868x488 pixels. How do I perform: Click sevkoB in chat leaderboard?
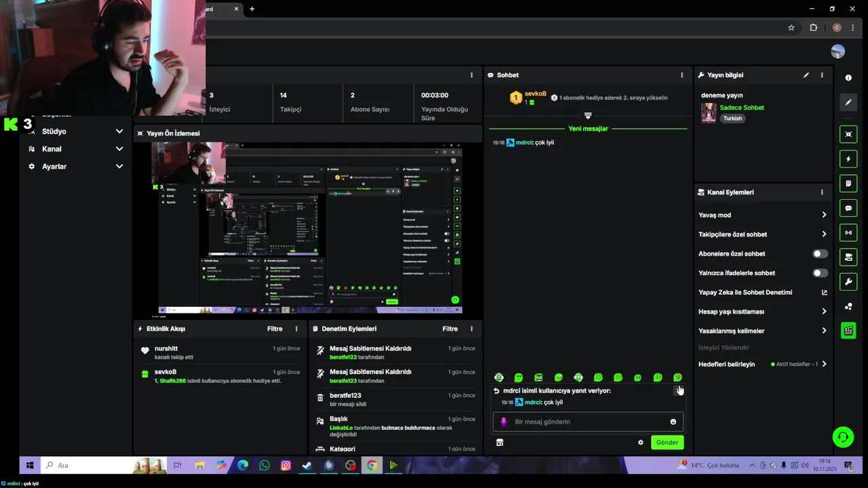[x=535, y=94]
